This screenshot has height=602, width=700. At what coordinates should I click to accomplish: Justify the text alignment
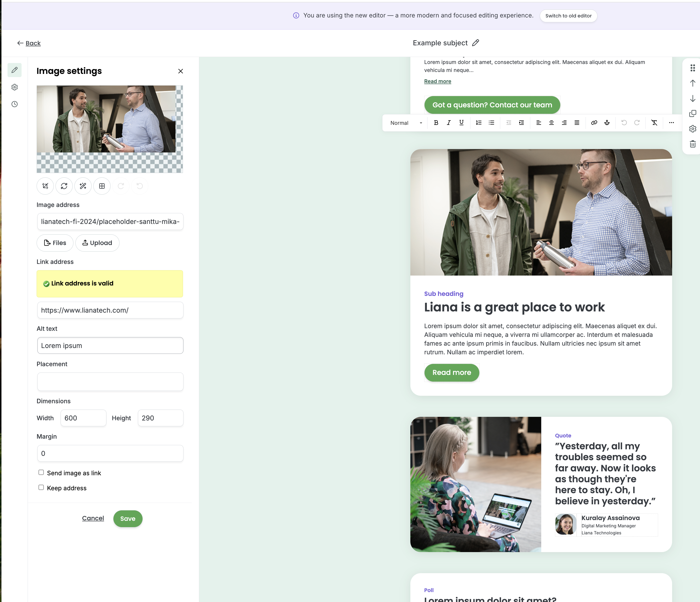coord(577,123)
